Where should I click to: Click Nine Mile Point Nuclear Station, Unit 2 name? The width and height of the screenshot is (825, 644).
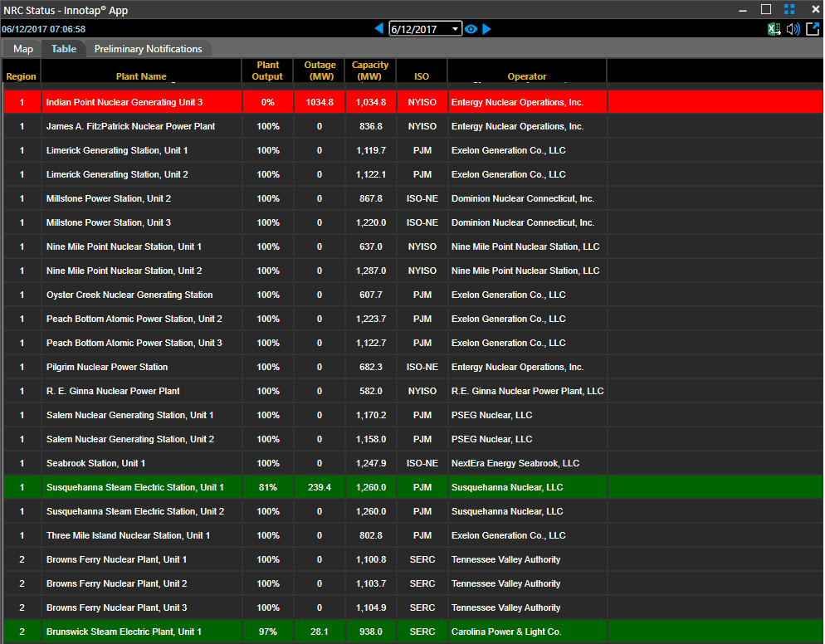point(124,271)
